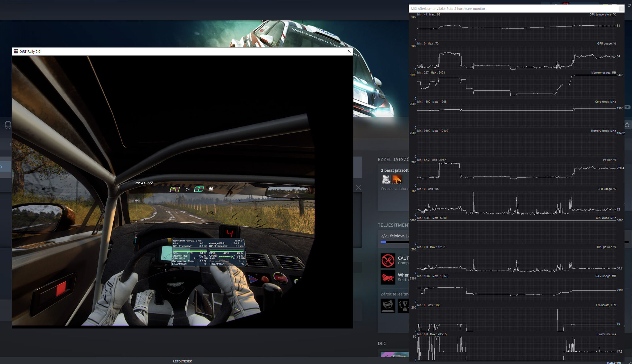Click the 'Power, W' graph label
Viewport: 632px width, 364px height.
(609, 160)
